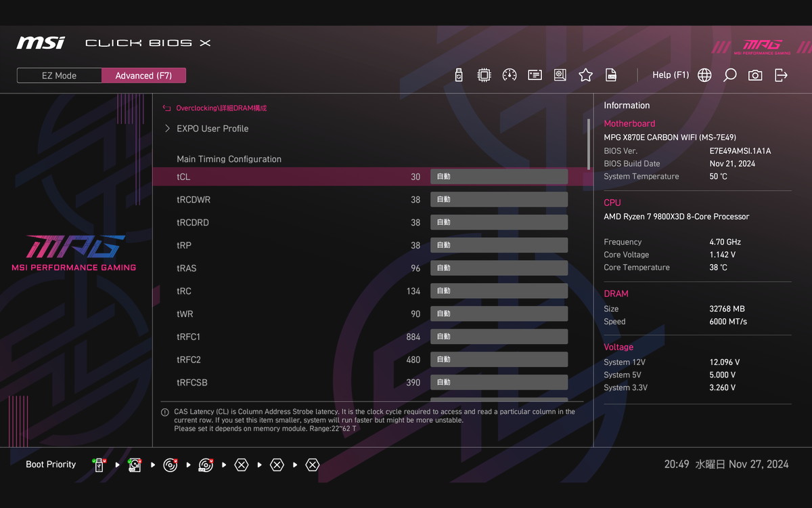Image resolution: width=812 pixels, height=508 pixels.
Task: Click the date and time display
Action: click(x=726, y=465)
